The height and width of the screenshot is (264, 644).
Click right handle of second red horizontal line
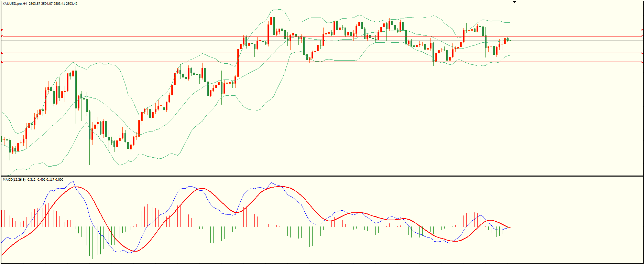point(642,36)
